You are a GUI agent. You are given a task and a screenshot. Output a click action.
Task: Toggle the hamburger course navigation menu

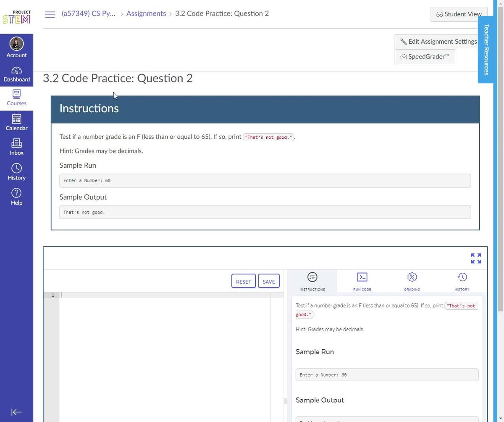[50, 14]
